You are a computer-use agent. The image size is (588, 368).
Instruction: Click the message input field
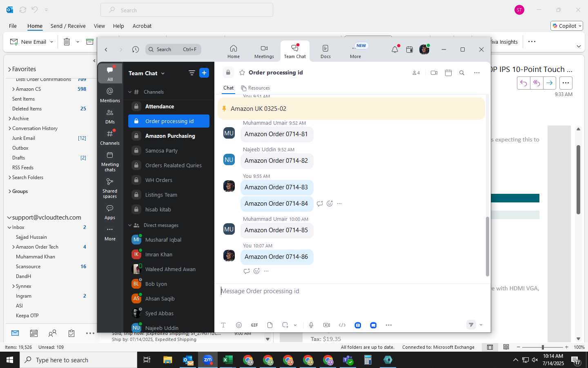[351, 291]
